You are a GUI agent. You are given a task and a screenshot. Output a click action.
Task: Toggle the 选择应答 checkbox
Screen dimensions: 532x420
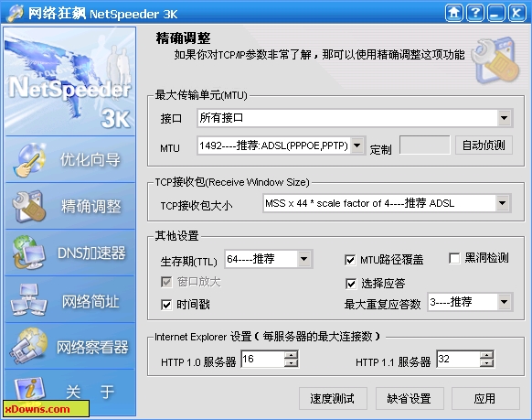click(x=351, y=284)
